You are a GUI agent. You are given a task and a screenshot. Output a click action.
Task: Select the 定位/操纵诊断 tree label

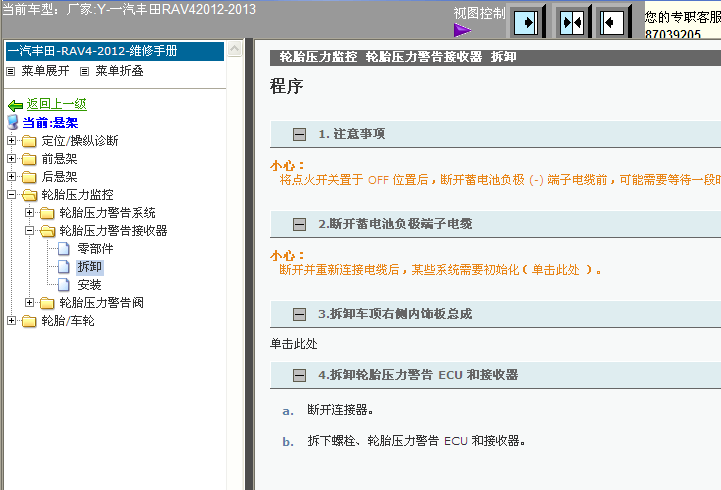[x=80, y=141]
